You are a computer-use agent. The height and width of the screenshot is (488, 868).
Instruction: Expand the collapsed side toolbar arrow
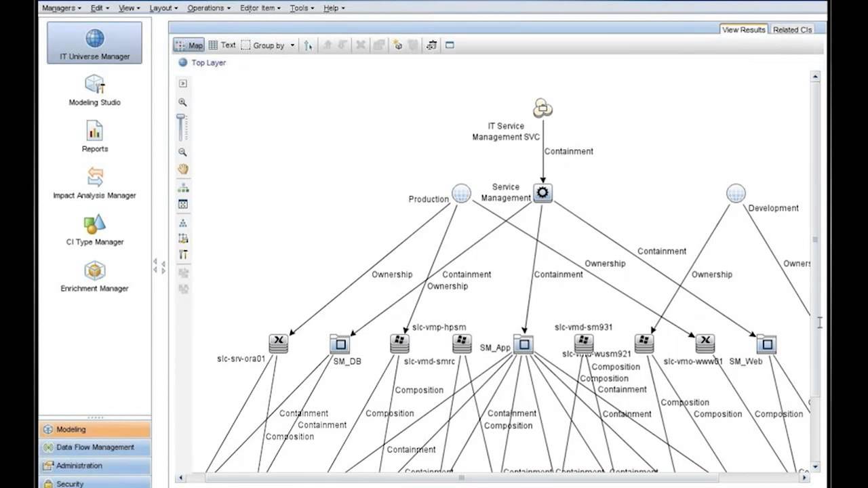point(182,83)
